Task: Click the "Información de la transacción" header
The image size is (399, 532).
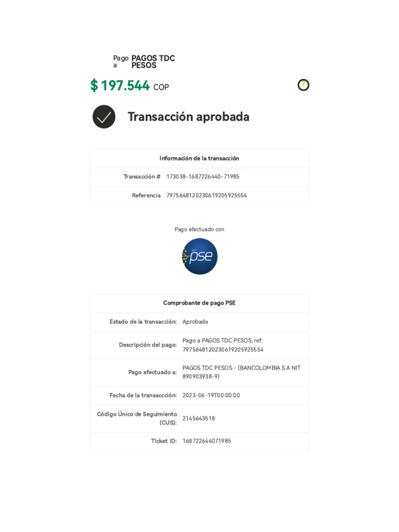Action: click(x=199, y=158)
